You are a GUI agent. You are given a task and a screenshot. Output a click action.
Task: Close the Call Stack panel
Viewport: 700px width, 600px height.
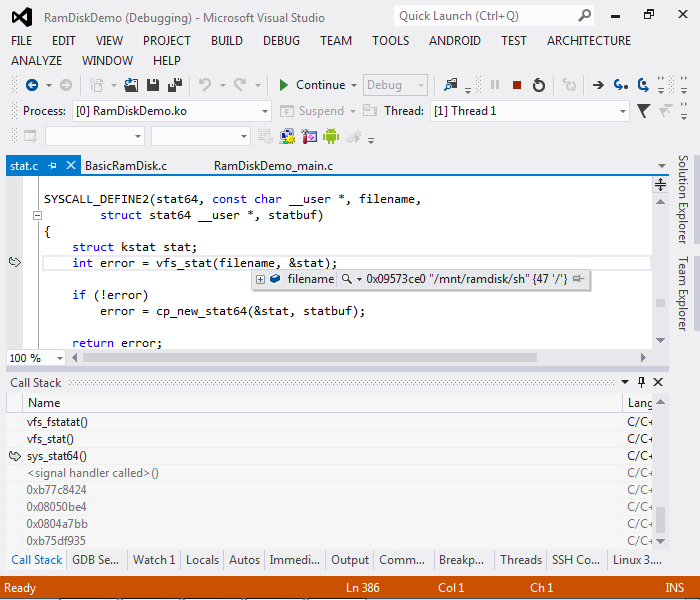(658, 382)
